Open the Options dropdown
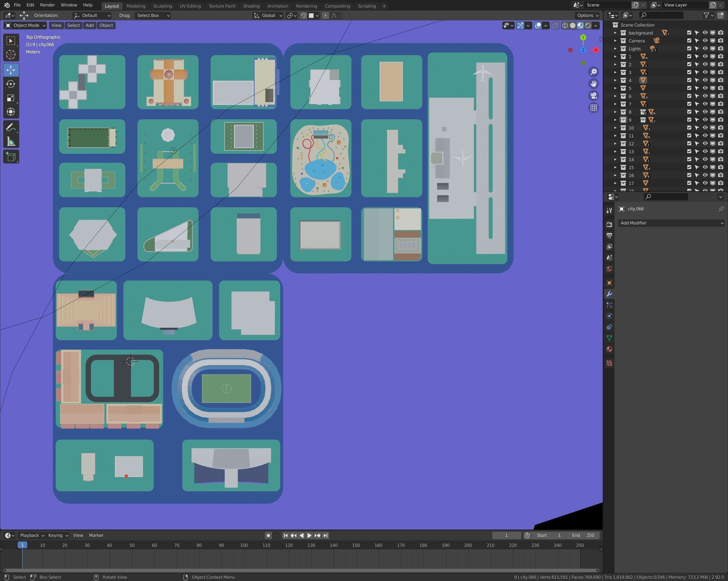 (x=587, y=16)
